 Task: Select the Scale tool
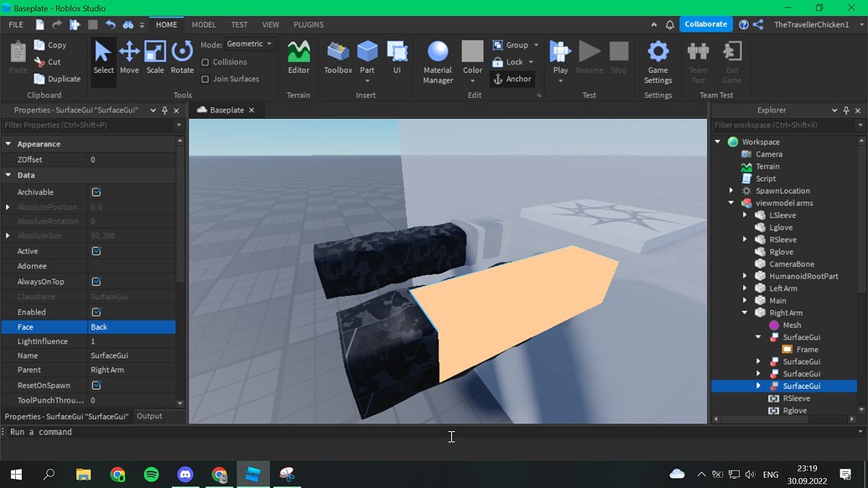pos(155,59)
